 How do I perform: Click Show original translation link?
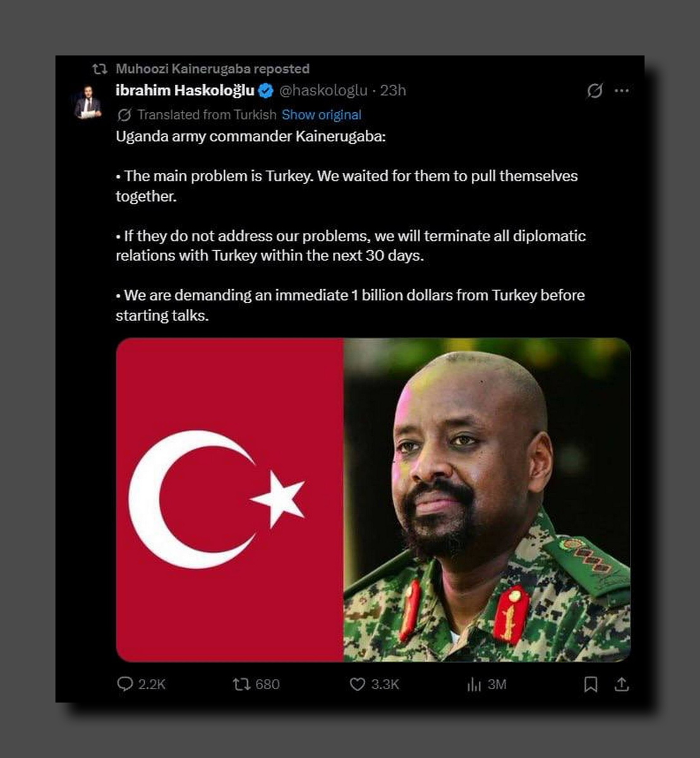pyautogui.click(x=322, y=115)
